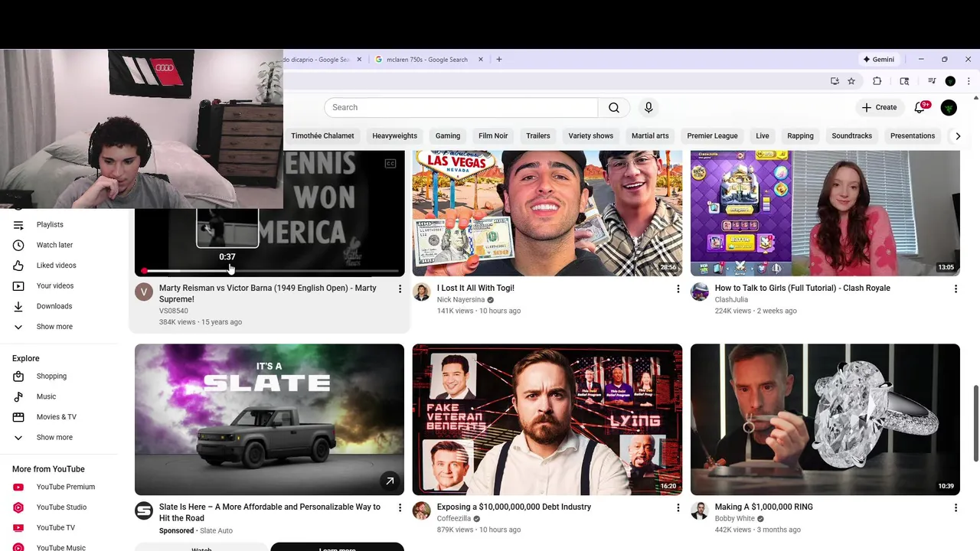Select the Rapping chip
This screenshot has height=551, width=980.
tap(800, 136)
